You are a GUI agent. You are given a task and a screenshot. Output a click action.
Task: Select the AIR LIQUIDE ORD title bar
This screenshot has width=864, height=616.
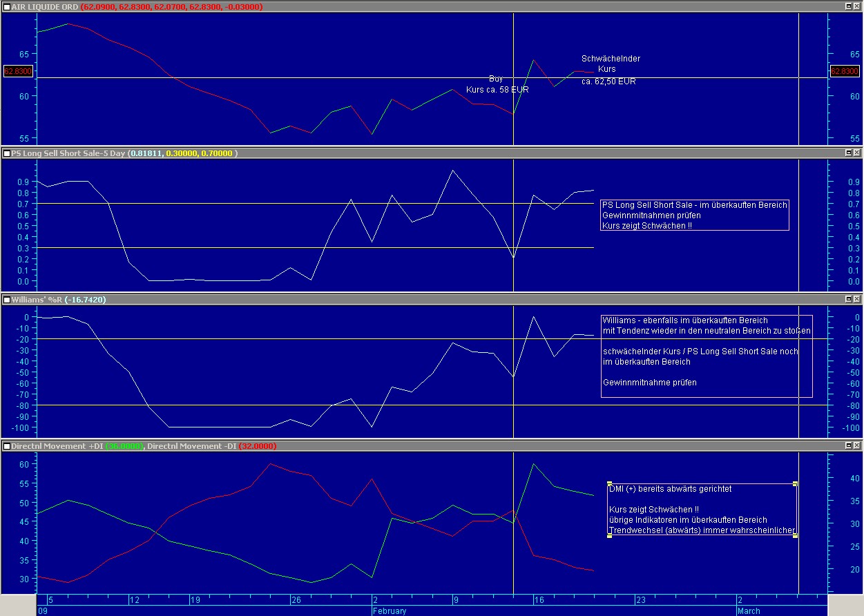[x=432, y=6]
